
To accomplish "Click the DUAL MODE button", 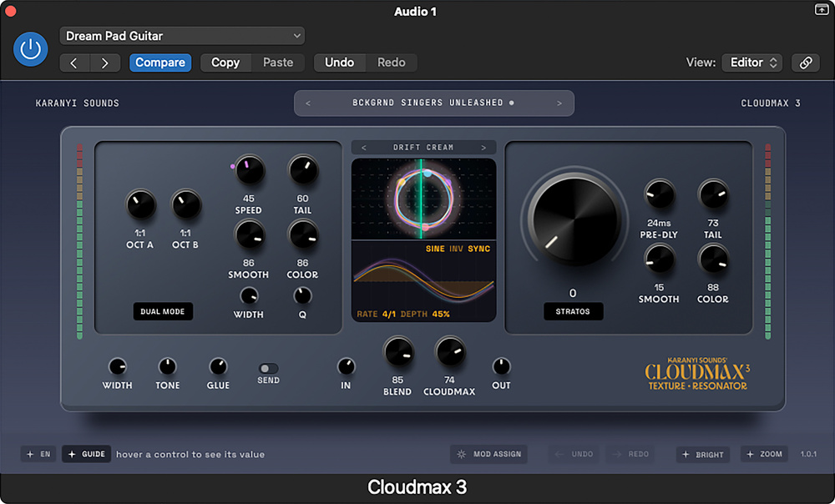I will (x=163, y=311).
